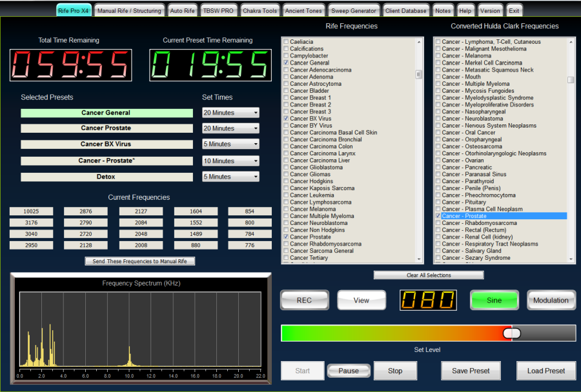Open the Cancer Prostate set time dropdown
This screenshot has height=392, width=581.
(x=230, y=128)
